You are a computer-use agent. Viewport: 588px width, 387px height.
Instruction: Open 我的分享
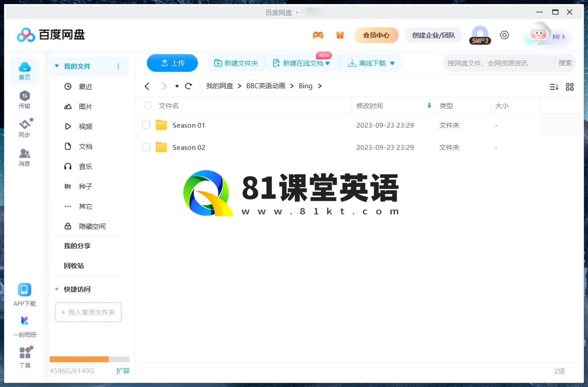point(77,246)
